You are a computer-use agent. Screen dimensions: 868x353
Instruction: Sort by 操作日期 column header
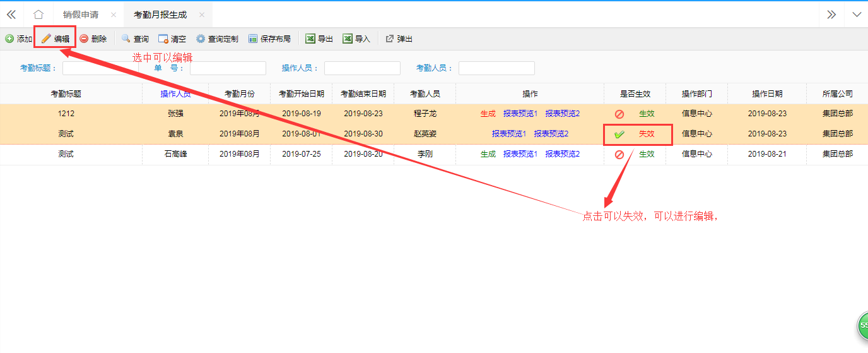pyautogui.click(x=767, y=93)
